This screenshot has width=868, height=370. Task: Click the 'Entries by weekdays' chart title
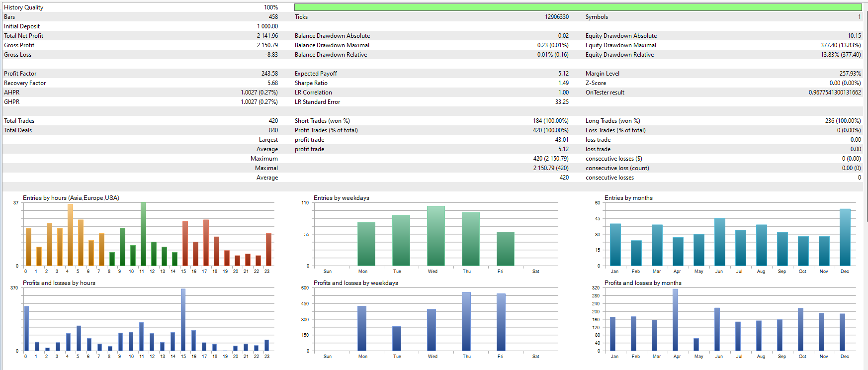tap(342, 198)
